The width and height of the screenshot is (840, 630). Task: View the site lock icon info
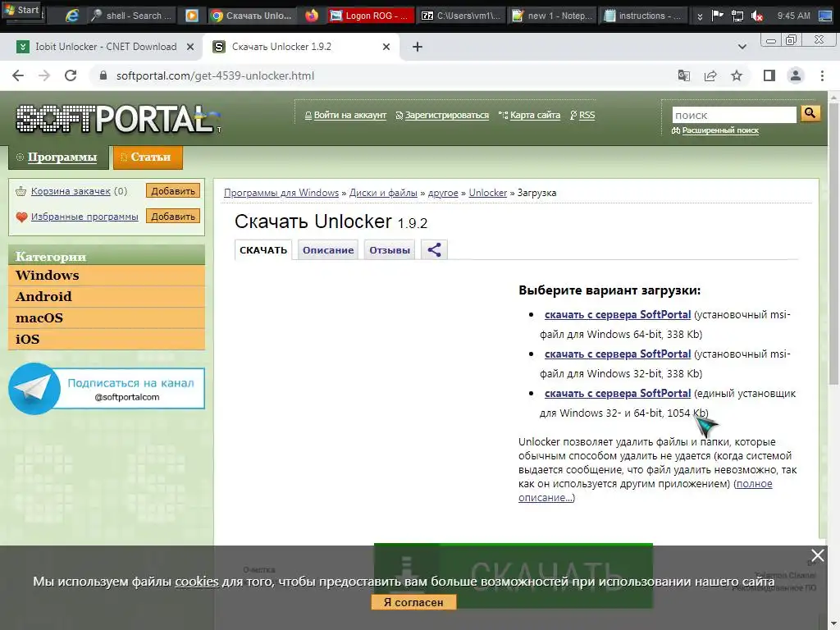(103, 75)
